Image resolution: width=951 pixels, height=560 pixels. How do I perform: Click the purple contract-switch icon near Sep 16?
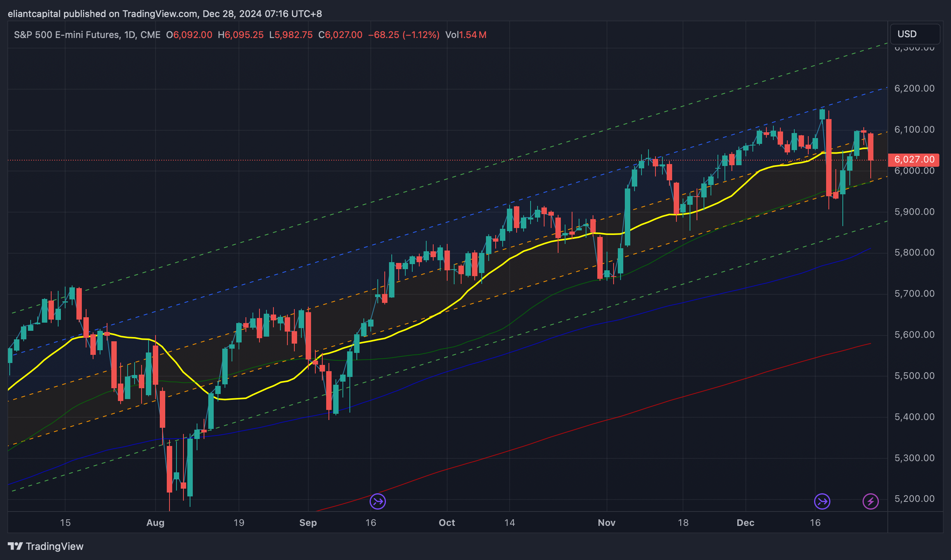[x=377, y=501]
